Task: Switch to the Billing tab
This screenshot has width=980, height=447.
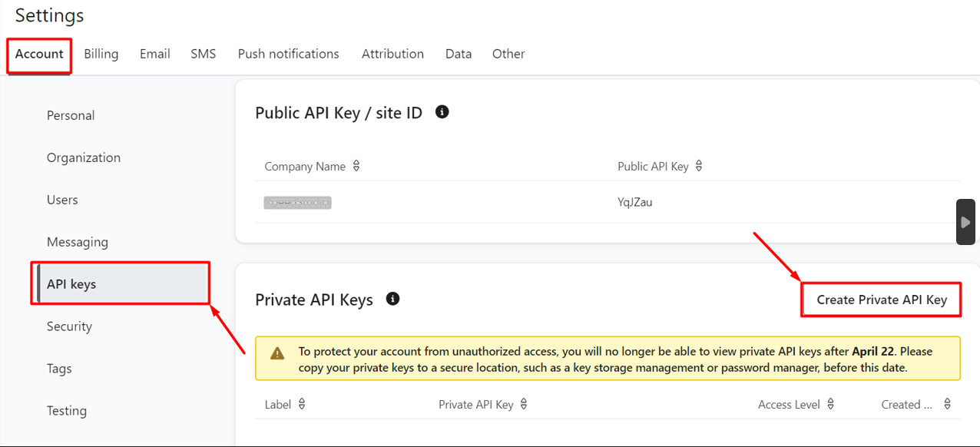Action: [101, 53]
